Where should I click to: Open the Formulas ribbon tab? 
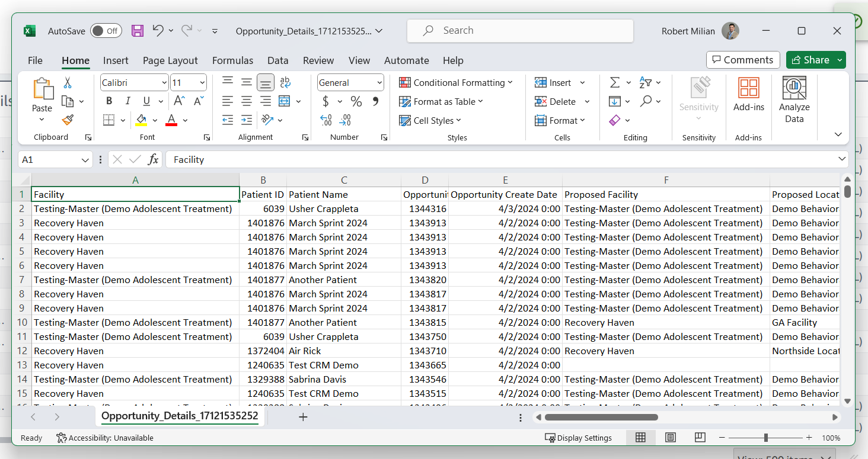[x=232, y=60]
